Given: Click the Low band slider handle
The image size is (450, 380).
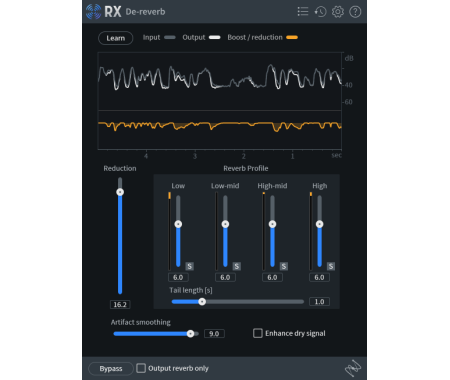Looking at the screenshot, I should 178,224.
